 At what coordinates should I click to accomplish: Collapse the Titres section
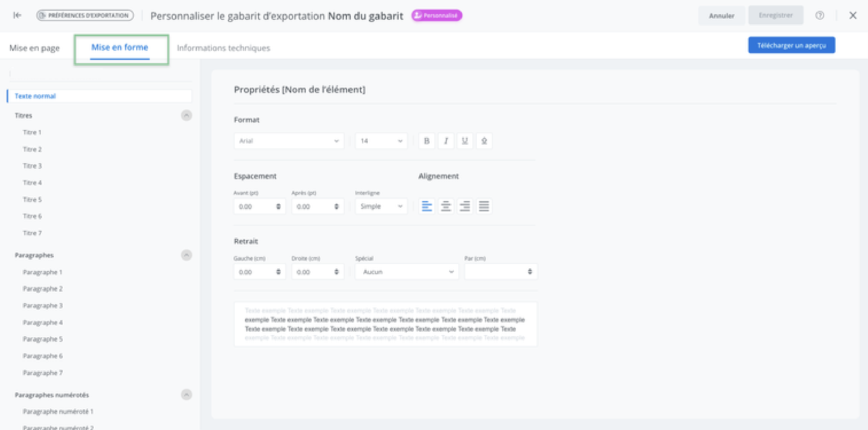pos(186,116)
